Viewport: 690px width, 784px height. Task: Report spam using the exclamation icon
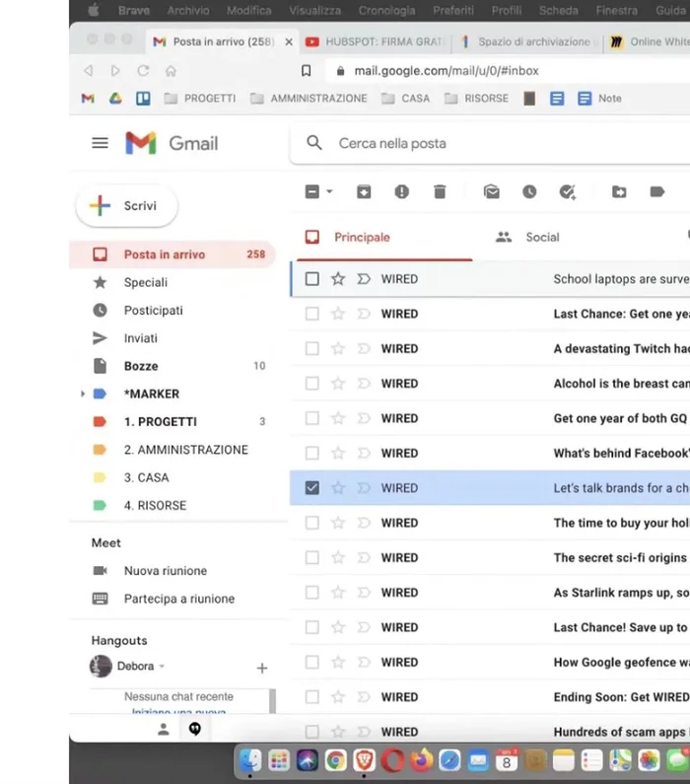(402, 191)
